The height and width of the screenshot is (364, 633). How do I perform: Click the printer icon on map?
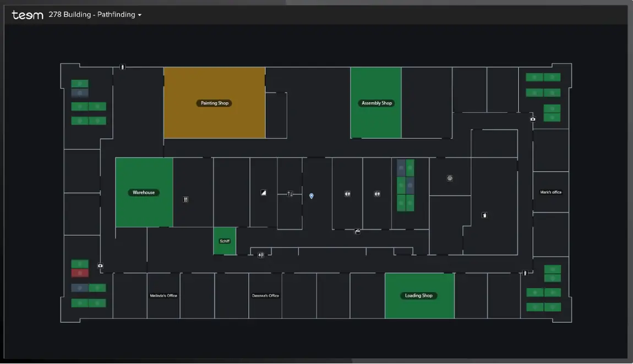click(x=450, y=178)
